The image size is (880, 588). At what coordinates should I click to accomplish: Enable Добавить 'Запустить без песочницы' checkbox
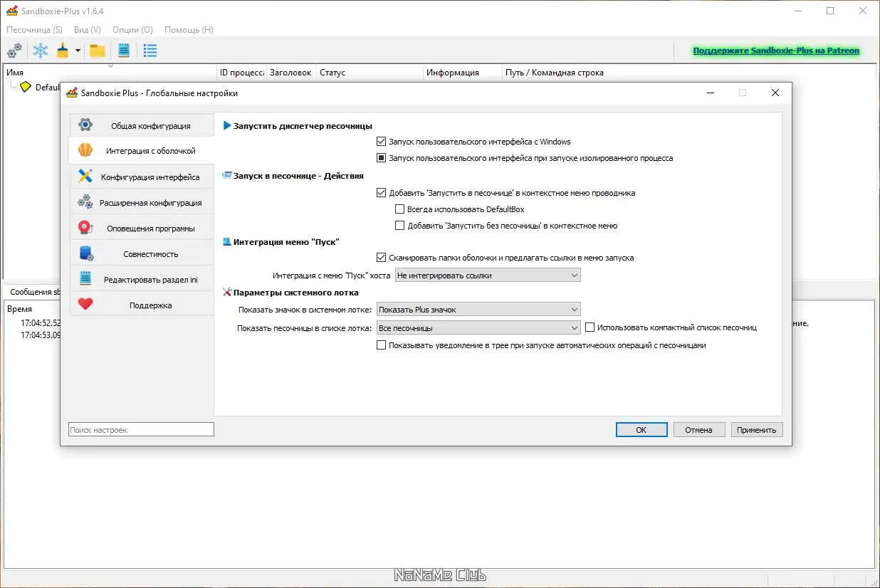(399, 226)
